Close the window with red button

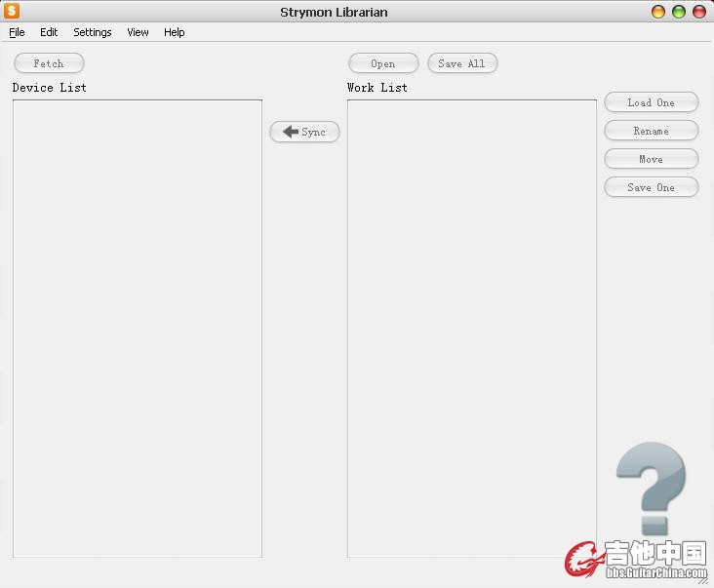[699, 12]
